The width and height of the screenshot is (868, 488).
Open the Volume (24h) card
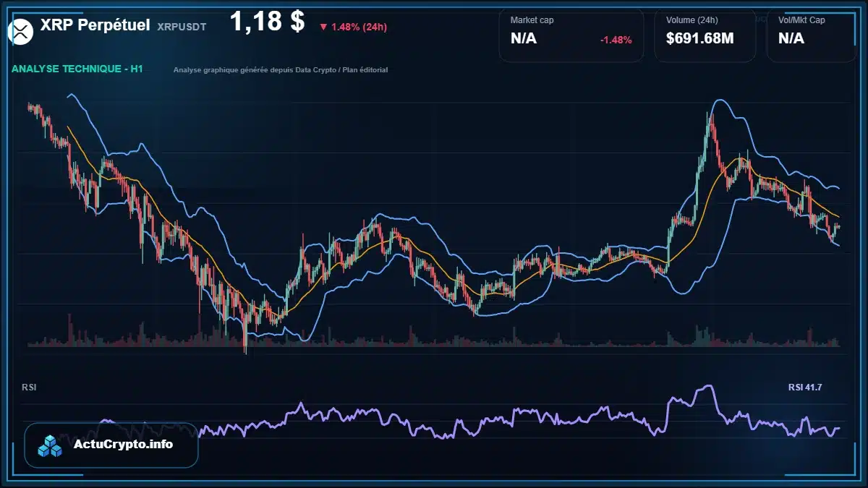click(x=705, y=35)
